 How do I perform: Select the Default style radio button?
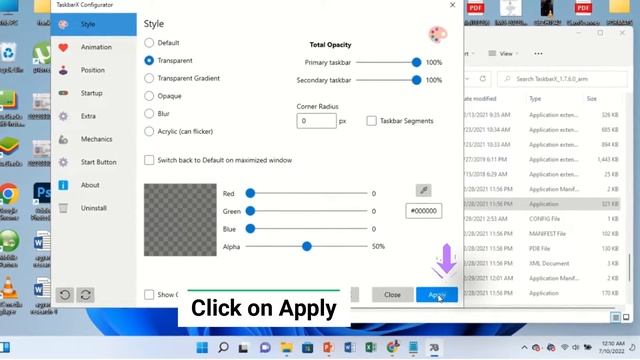pos(149,43)
